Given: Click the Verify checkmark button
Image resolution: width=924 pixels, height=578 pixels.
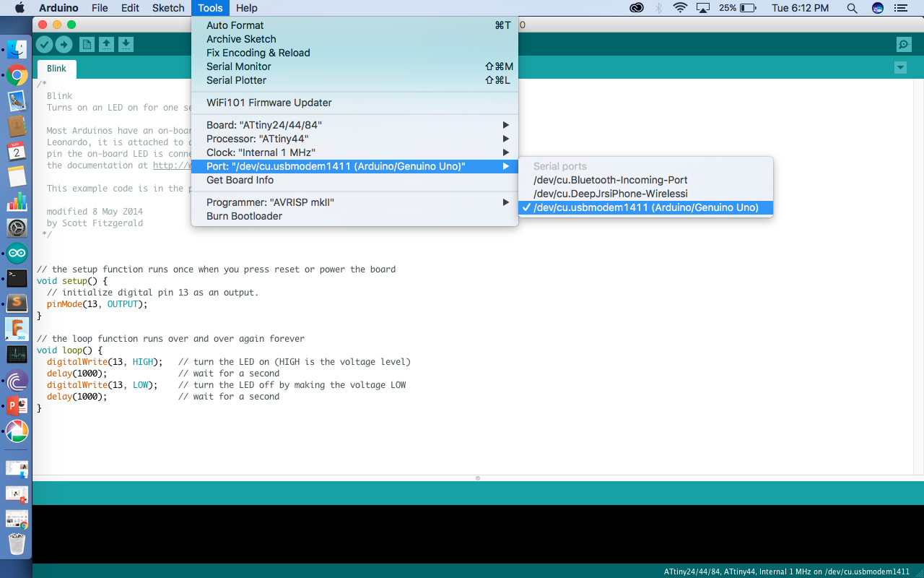Looking at the screenshot, I should pos(44,45).
